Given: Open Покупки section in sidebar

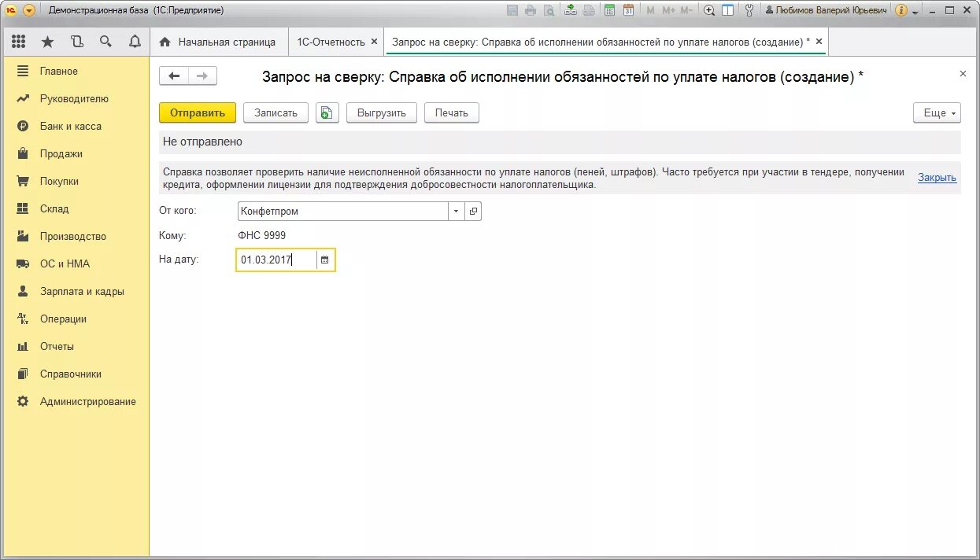Looking at the screenshot, I should point(76,181).
